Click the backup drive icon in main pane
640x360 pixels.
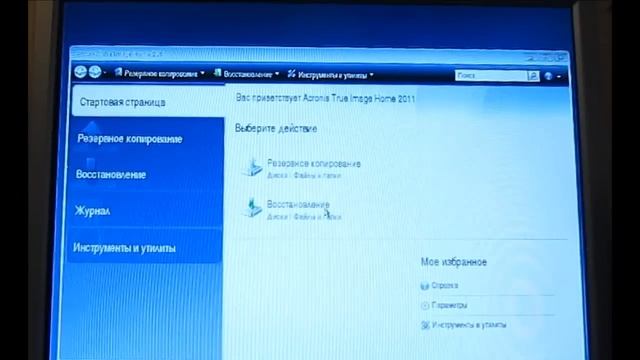pos(252,167)
